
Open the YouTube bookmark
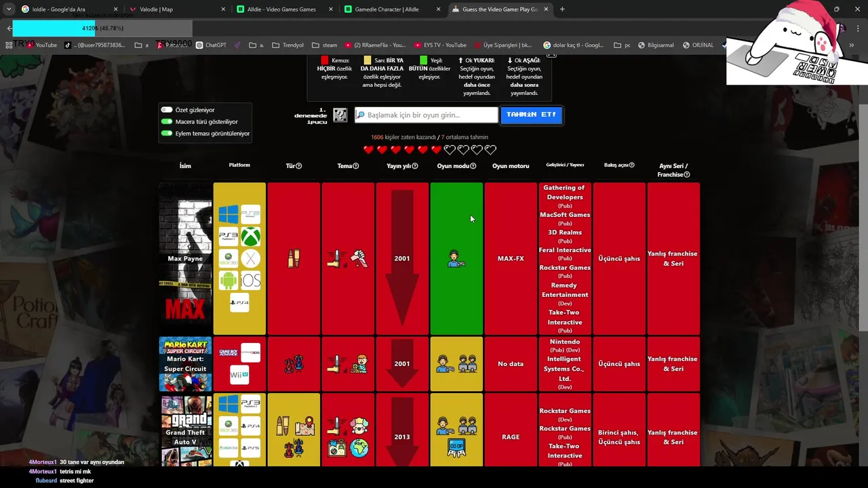point(41,45)
